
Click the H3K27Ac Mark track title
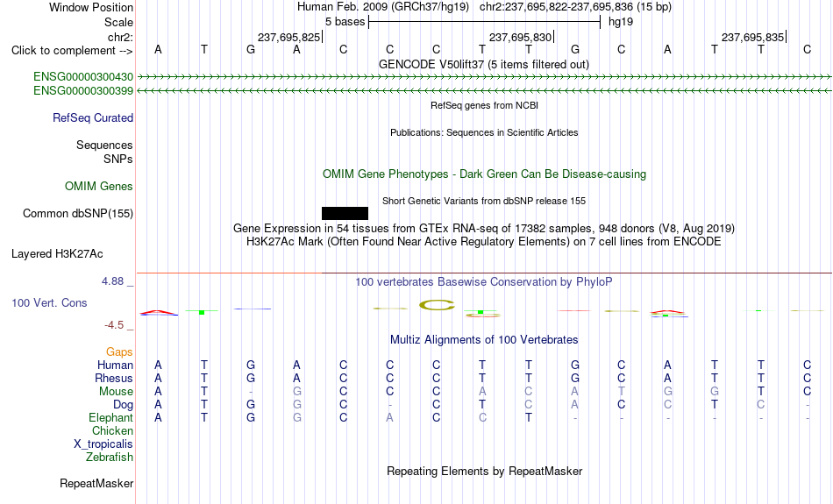tap(484, 242)
